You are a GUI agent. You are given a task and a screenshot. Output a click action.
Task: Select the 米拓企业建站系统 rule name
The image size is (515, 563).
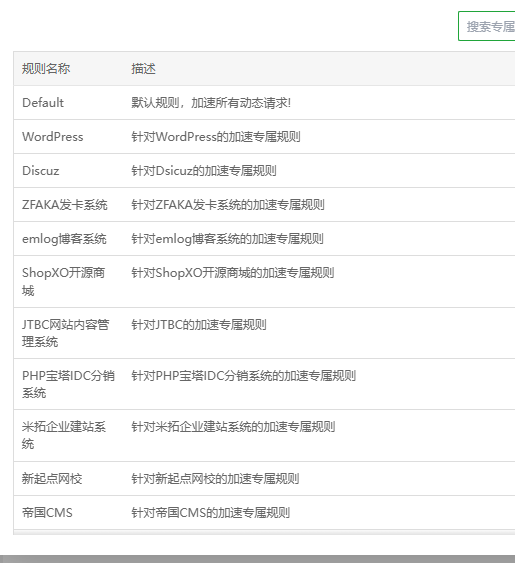pos(64,435)
